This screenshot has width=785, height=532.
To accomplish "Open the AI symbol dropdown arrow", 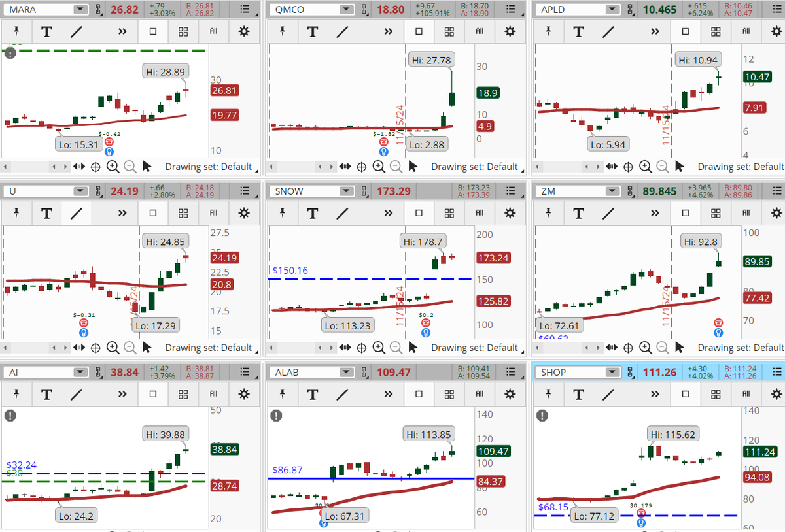I will [x=80, y=372].
